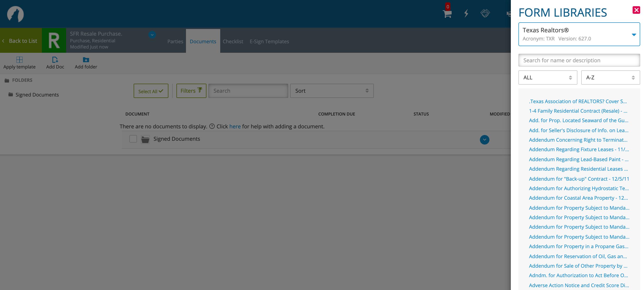Viewport: 644px width, 290px height.
Task: Click the lightning bolt icon
Action: pyautogui.click(x=466, y=13)
